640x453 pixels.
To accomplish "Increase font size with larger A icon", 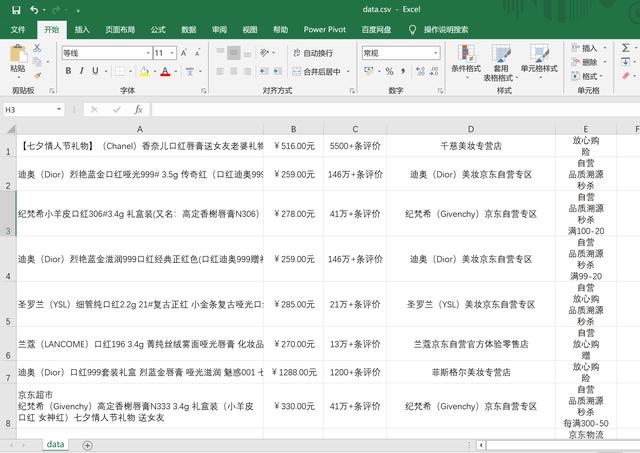I will coord(184,53).
